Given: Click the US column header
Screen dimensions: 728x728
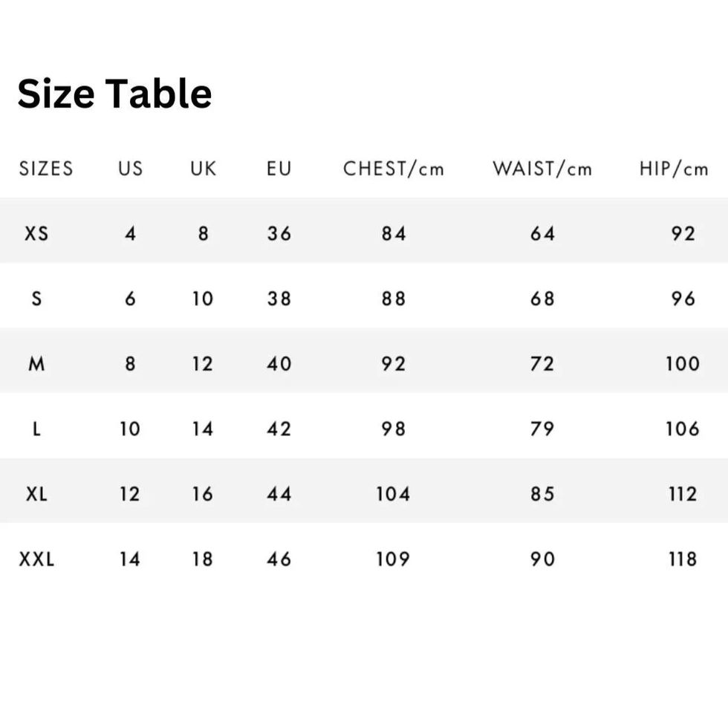Looking at the screenshot, I should coord(130,169).
